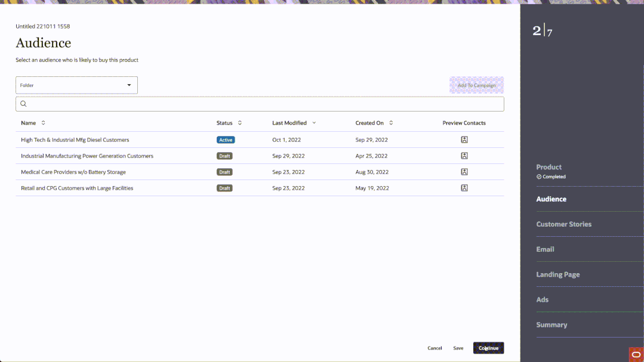
Task: Open the Summary step
Action: (x=551, y=324)
